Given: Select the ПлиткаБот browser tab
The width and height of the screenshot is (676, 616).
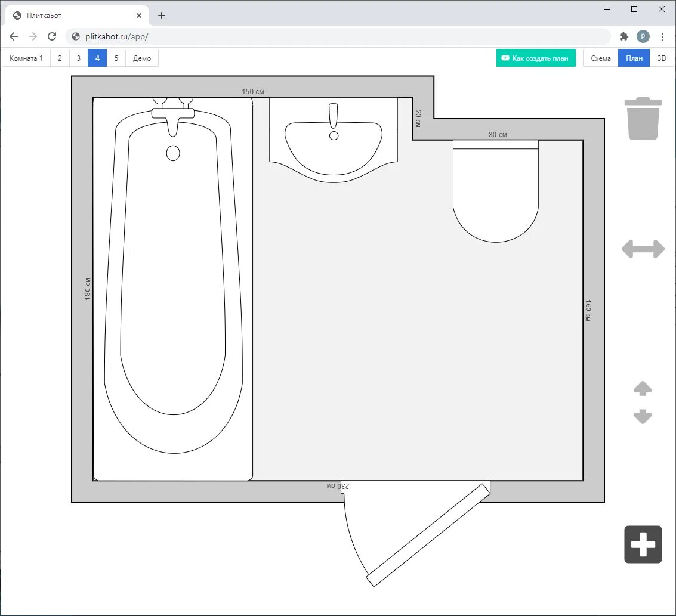Looking at the screenshot, I should [77, 16].
